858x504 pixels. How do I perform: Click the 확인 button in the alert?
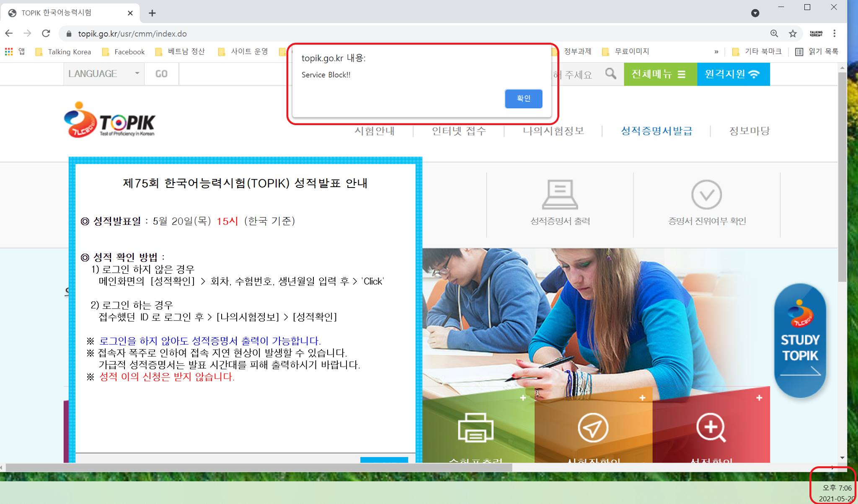coord(523,99)
